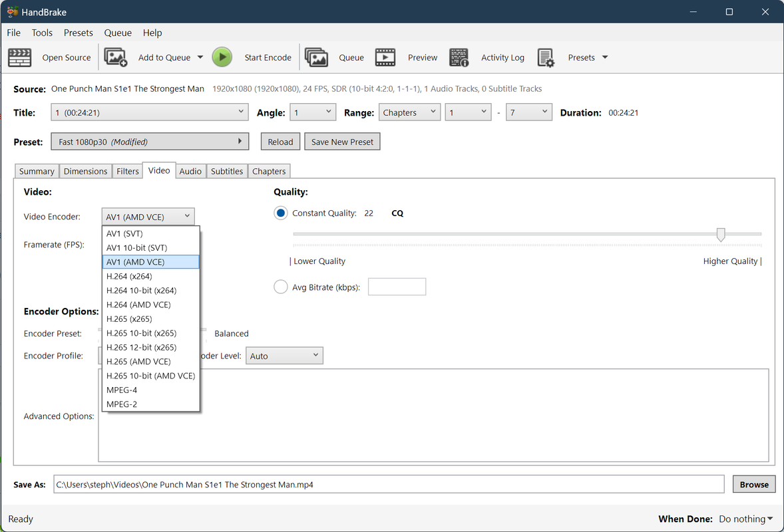This screenshot has height=532, width=784.
Task: Collapse the Video Encoder combo box
Action: 148,217
